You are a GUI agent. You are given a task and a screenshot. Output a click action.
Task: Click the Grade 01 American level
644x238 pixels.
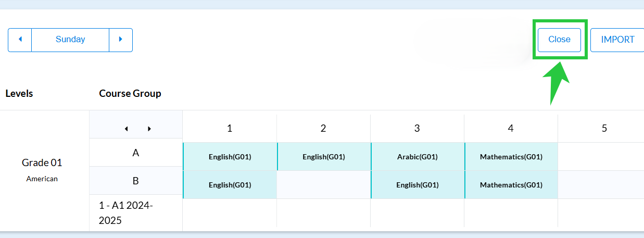(42, 170)
